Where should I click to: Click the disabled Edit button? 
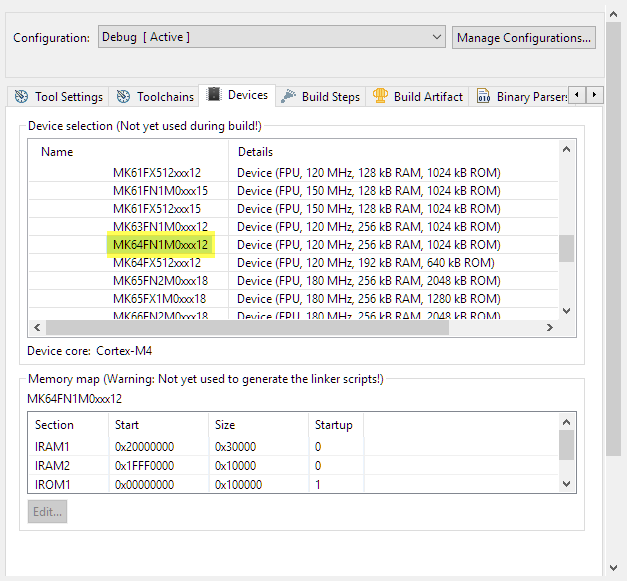point(47,511)
